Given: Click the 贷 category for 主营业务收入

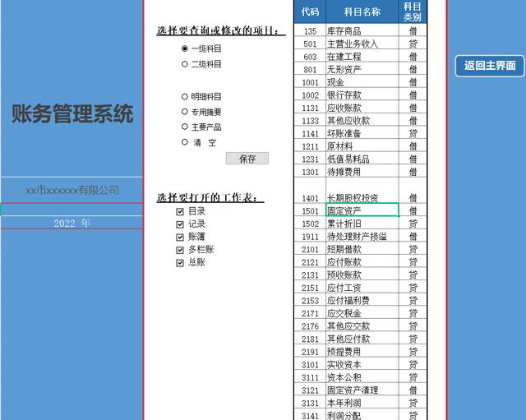Looking at the screenshot, I should pos(413,44).
